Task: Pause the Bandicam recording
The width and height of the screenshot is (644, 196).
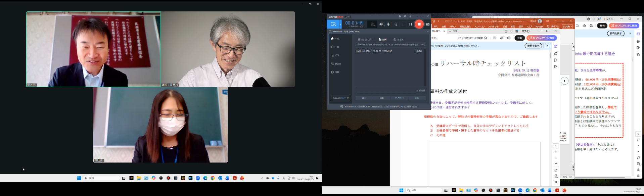Action: tap(410, 24)
